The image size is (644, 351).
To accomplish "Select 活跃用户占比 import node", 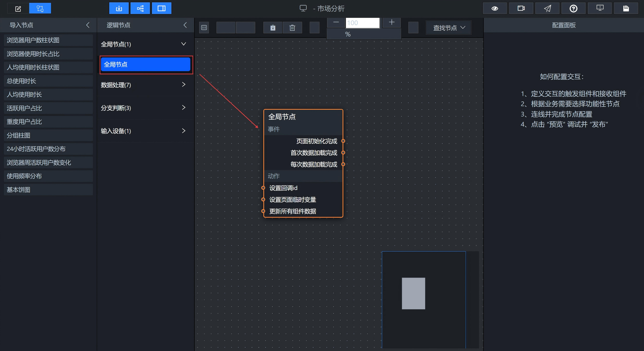I will [x=48, y=108].
